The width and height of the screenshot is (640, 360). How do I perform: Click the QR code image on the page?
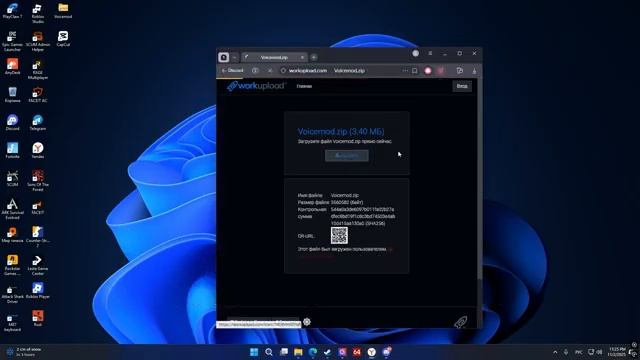coord(339,236)
